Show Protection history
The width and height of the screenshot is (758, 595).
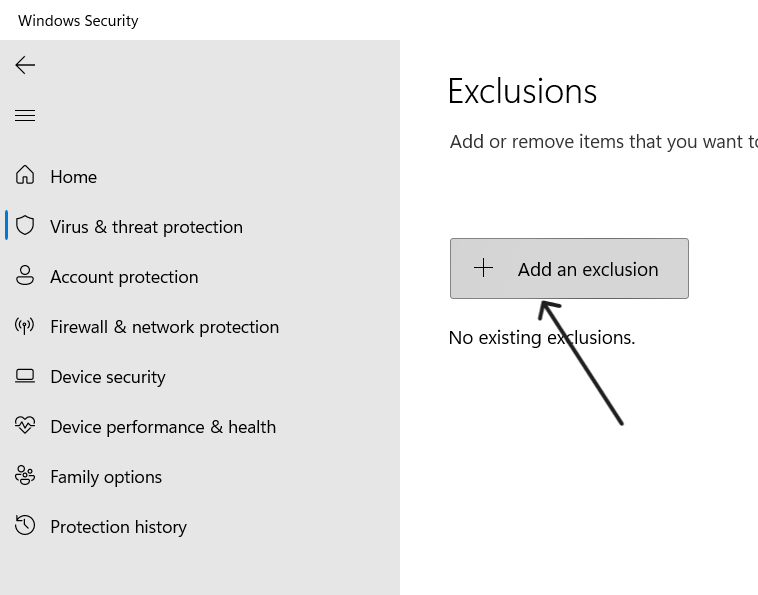coord(118,527)
